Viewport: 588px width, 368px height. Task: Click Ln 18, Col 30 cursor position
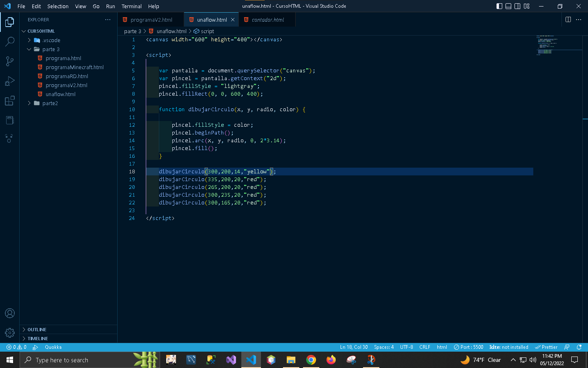click(354, 347)
